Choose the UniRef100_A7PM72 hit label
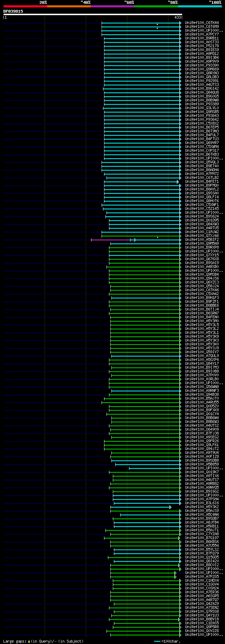The width and height of the screenshot is (225, 644). (x=202, y=174)
